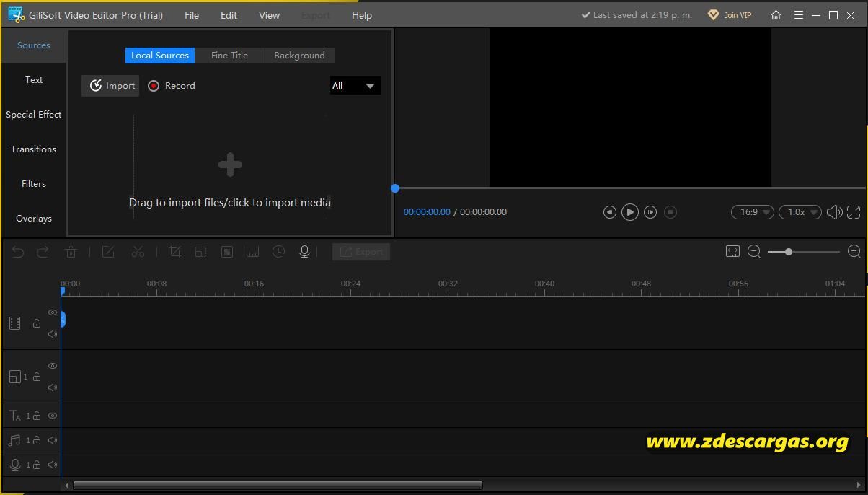Click the Redo arrow in timeline toolbar
The image size is (868, 495).
43,252
